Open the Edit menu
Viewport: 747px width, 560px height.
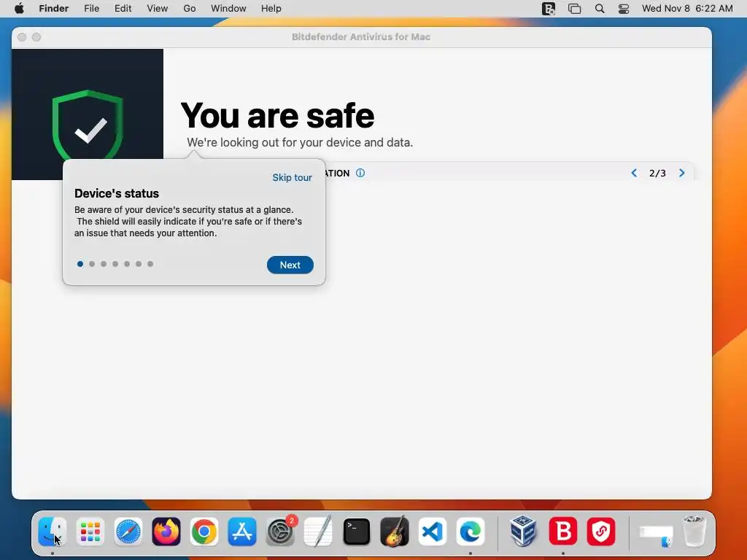[123, 9]
